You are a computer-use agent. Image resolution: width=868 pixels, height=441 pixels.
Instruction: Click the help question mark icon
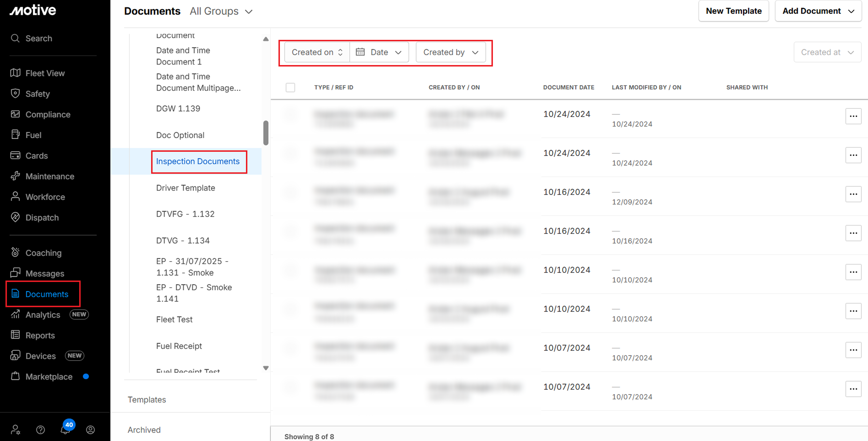point(41,430)
